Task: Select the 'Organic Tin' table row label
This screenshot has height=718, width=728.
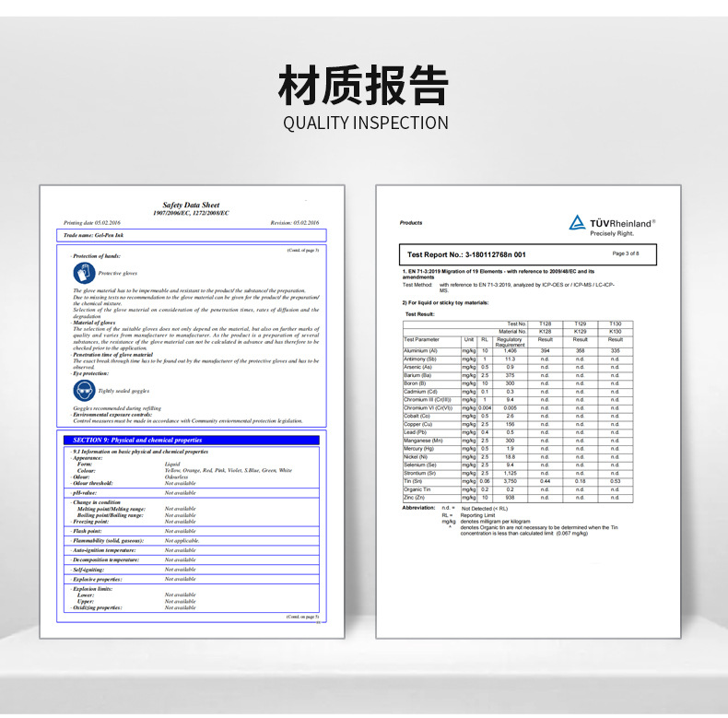Action: tap(417, 489)
